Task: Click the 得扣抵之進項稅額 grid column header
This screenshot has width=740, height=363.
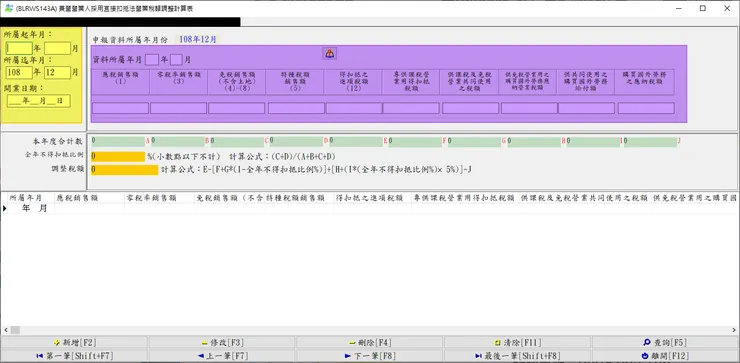Action: 373,198
